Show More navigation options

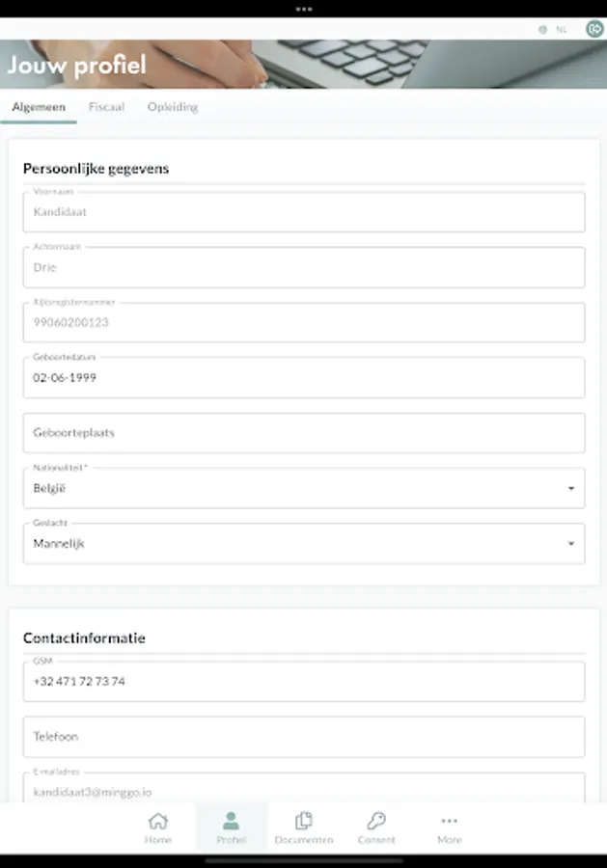[x=449, y=827]
